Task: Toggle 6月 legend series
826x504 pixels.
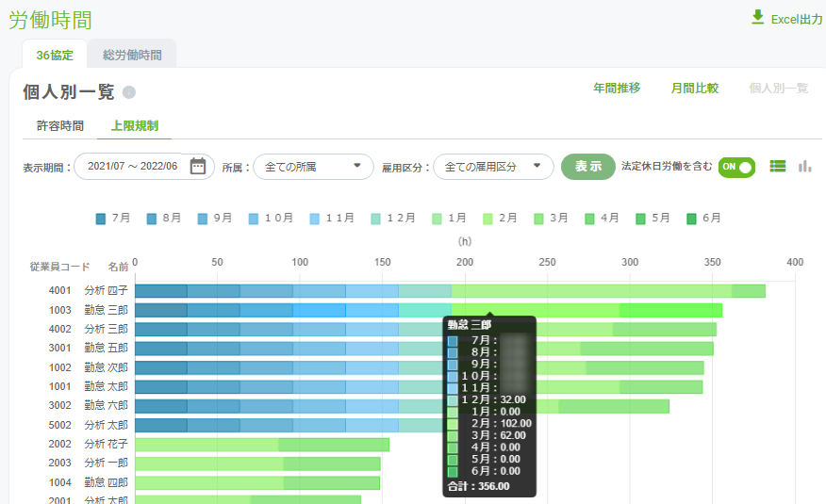Action: [x=703, y=218]
